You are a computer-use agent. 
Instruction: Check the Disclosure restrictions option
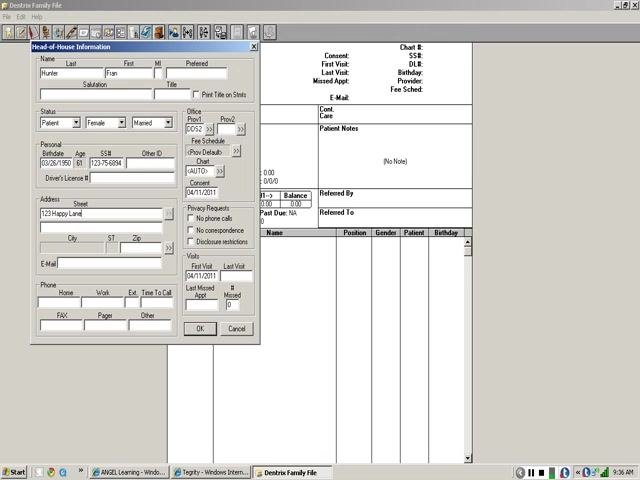(191, 242)
